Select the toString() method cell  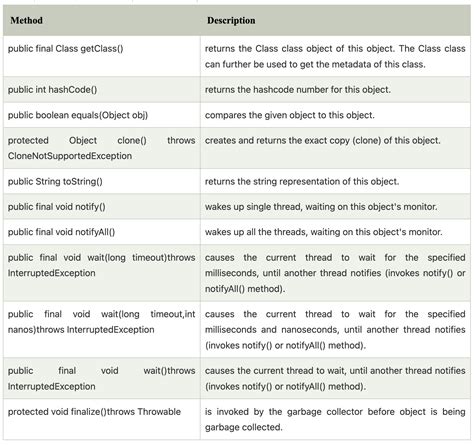click(102, 181)
